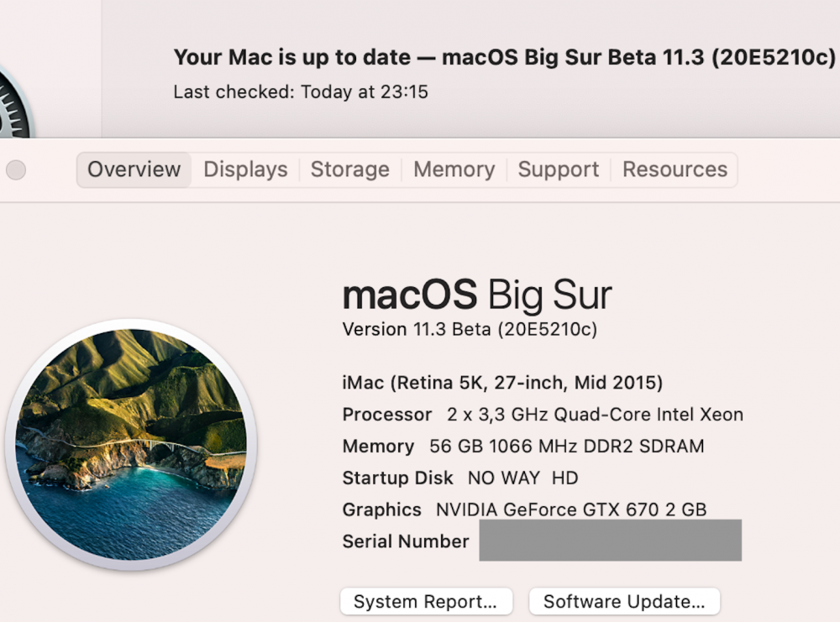Click the 'Processor' label

[386, 415]
